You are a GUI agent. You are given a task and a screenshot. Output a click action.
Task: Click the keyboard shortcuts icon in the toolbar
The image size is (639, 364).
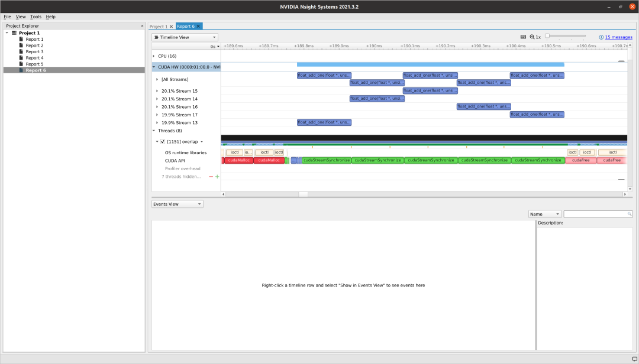[x=523, y=37]
